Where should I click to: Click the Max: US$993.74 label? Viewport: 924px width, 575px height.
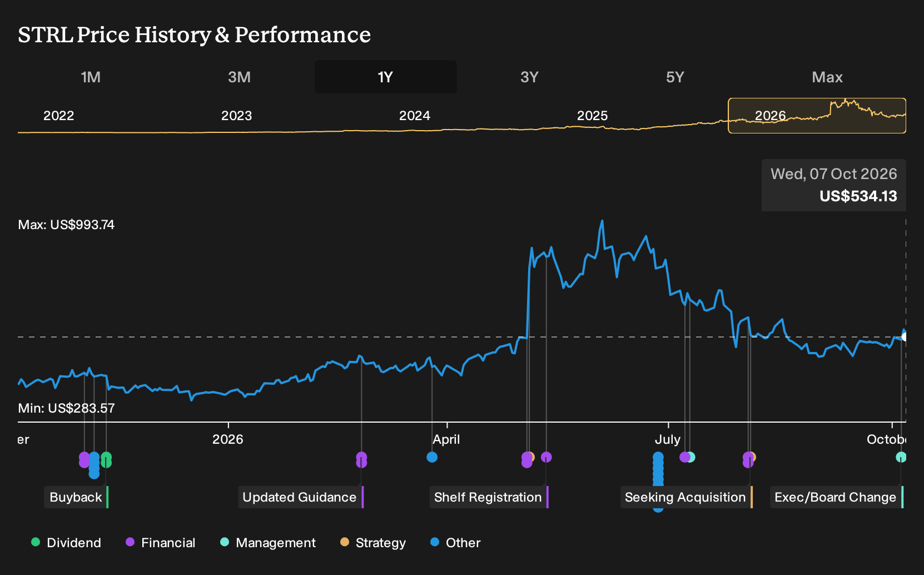point(66,225)
